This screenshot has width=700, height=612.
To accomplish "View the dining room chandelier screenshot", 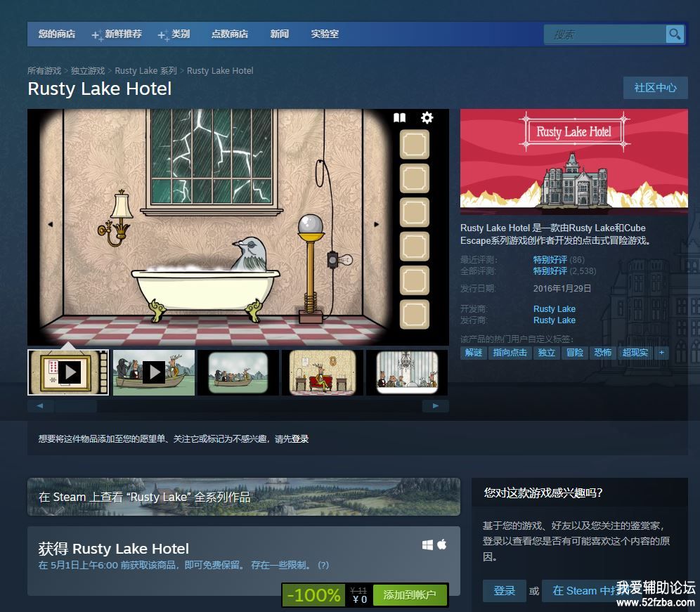I will pyautogui.click(x=407, y=372).
